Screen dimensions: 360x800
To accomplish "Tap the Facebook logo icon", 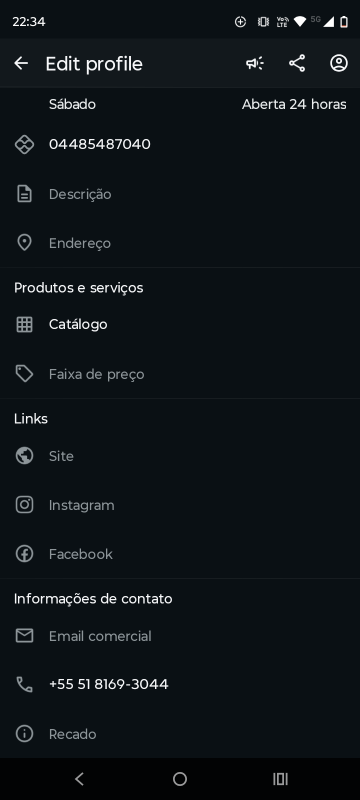I will point(24,554).
